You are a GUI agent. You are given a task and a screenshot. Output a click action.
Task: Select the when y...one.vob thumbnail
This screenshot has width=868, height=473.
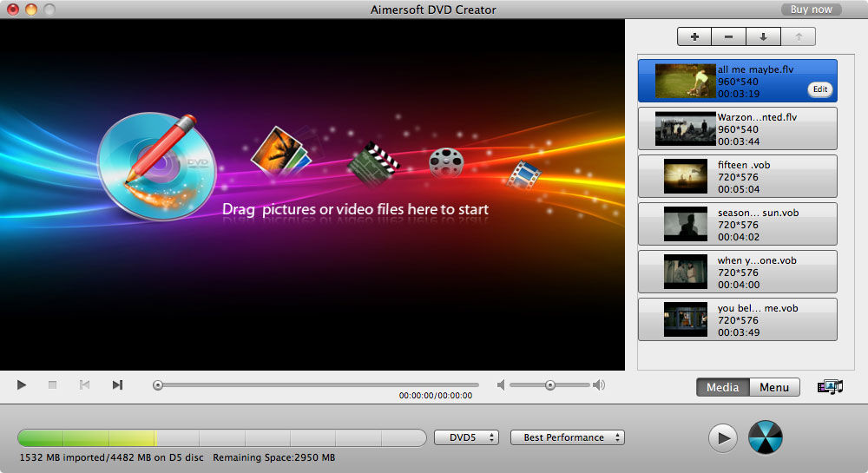click(686, 272)
